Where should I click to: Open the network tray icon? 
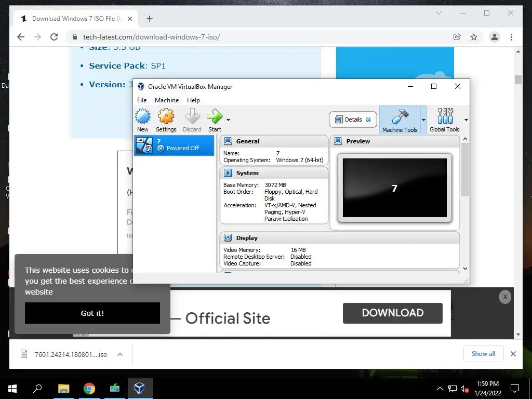pyautogui.click(x=453, y=389)
